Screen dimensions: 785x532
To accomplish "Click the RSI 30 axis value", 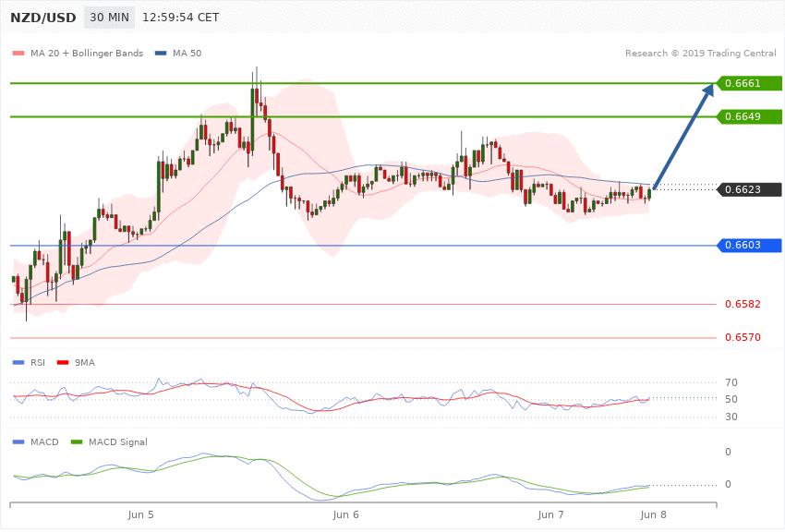I will 731,417.
